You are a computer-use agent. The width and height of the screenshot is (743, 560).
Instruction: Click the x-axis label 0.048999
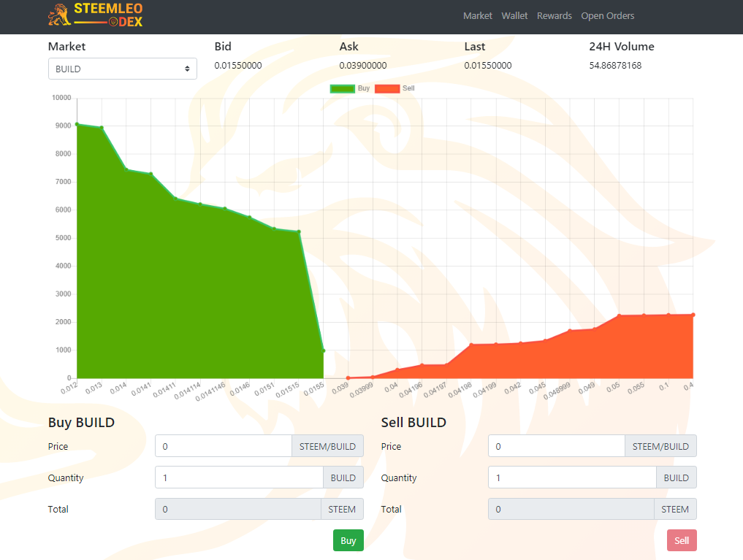557,391
